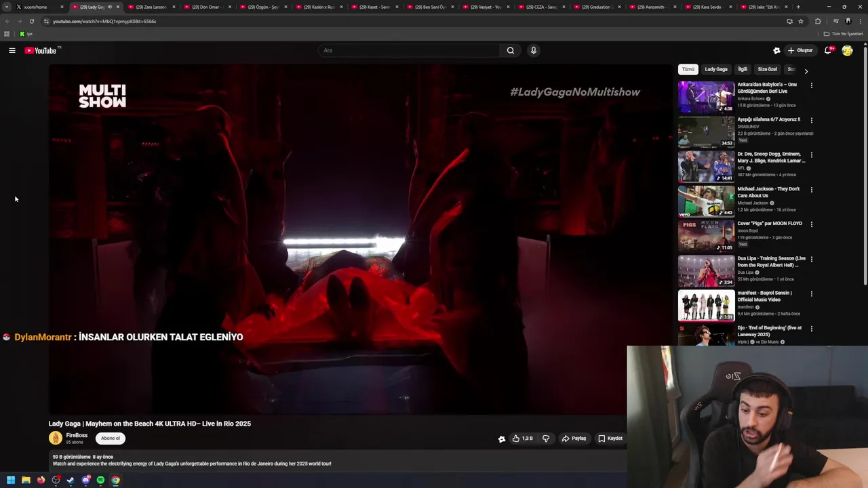Switch to the CEZA browser tab
868x488 pixels.
(x=540, y=7)
